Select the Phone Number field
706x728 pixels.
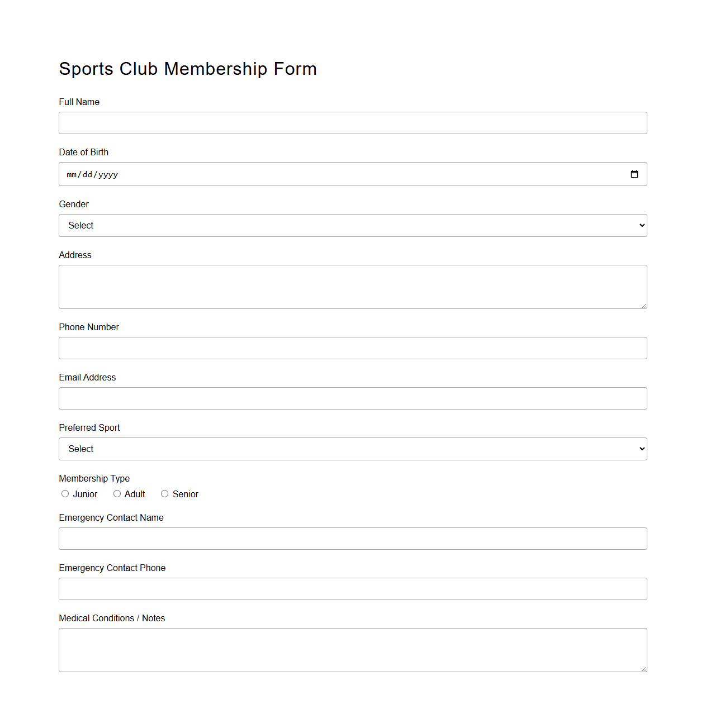coord(352,348)
